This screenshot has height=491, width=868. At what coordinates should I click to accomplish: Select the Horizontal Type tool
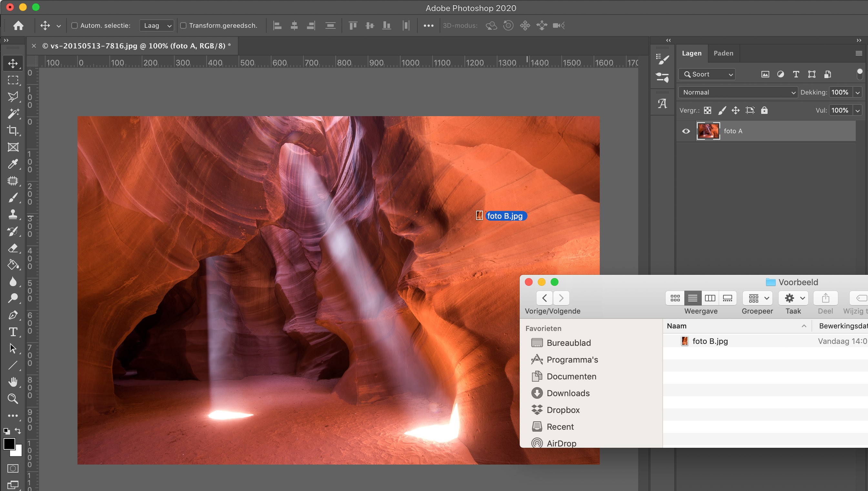click(x=13, y=332)
